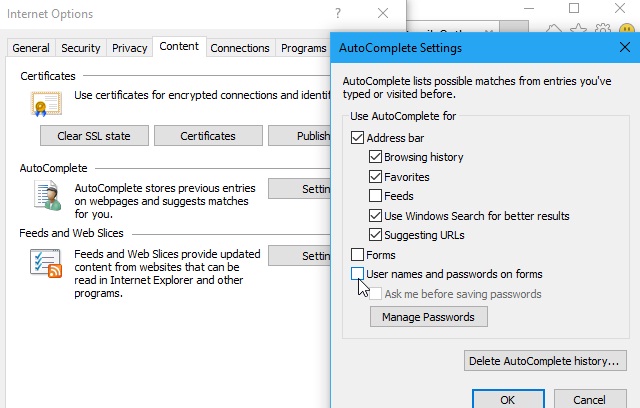Close the AutoComplete Settings dialog
Image resolution: width=640 pixels, height=408 pixels.
[x=624, y=47]
